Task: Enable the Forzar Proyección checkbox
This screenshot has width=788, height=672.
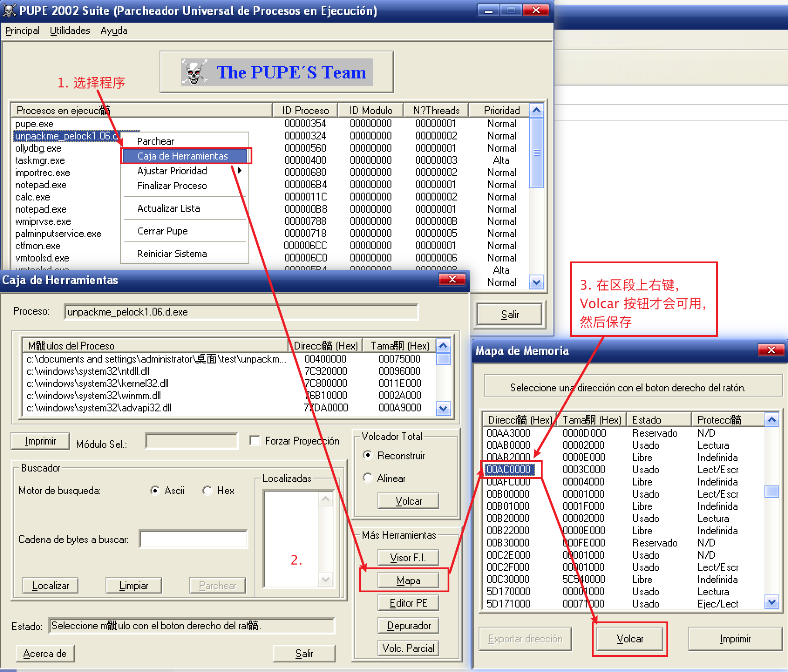Action: [x=255, y=441]
